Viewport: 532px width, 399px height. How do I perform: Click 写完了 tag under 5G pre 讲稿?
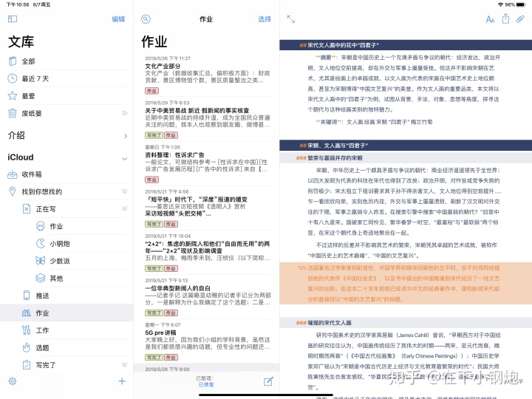[x=154, y=358]
